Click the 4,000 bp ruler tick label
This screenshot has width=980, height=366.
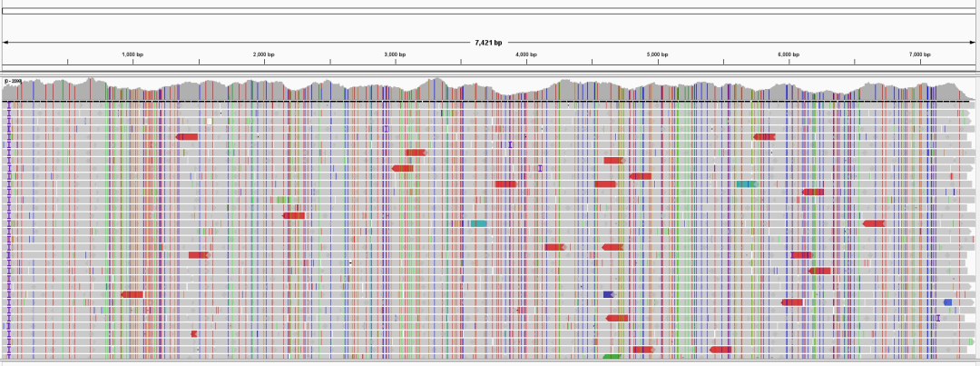coord(526,55)
